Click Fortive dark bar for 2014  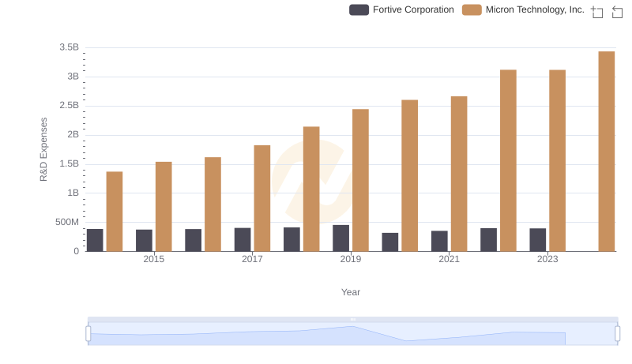pyautogui.click(x=95, y=240)
